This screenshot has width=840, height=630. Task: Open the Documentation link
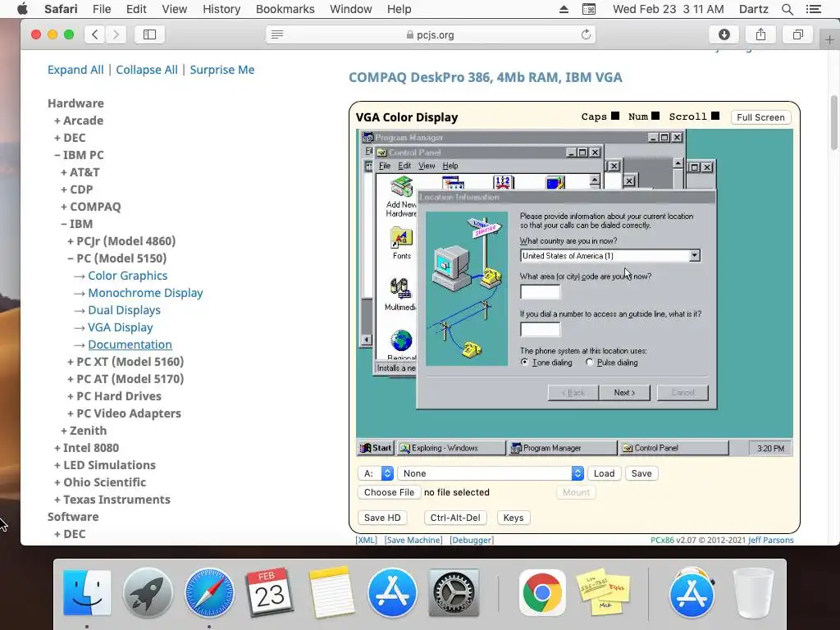[x=130, y=345]
